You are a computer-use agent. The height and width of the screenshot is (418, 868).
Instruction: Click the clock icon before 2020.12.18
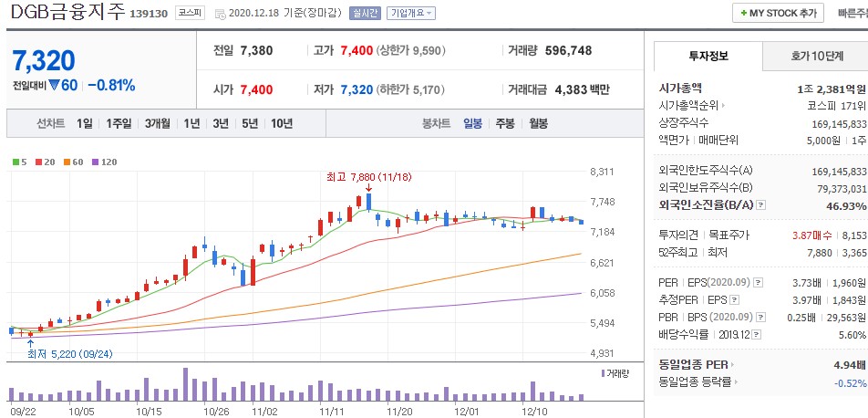coord(219,14)
